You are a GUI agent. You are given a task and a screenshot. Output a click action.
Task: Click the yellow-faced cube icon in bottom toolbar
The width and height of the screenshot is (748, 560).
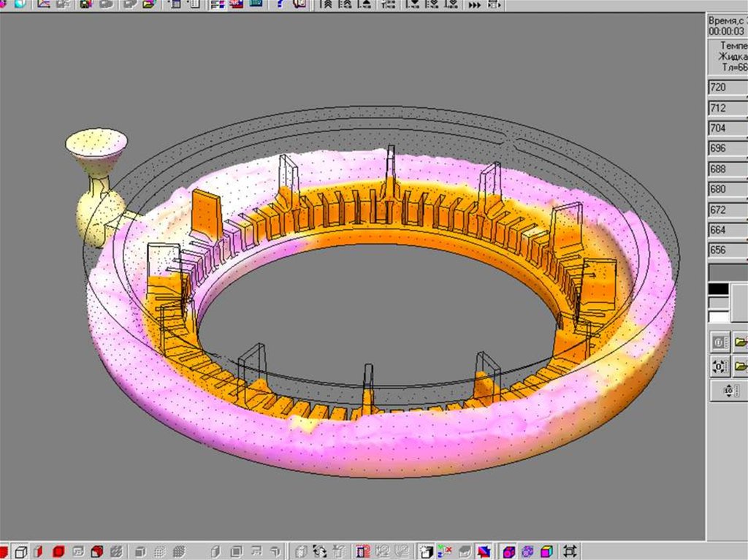(x=546, y=551)
